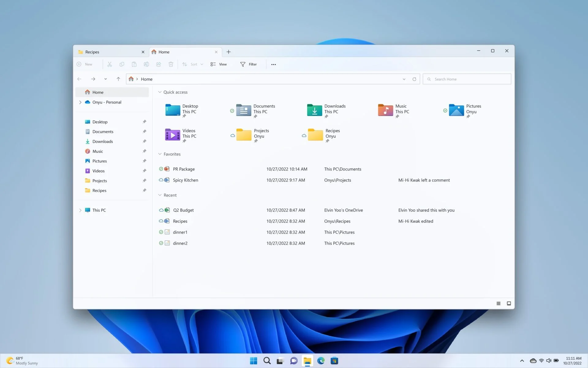588x368 pixels.
Task: Click the address bar navigation dropdown
Action: (404, 79)
